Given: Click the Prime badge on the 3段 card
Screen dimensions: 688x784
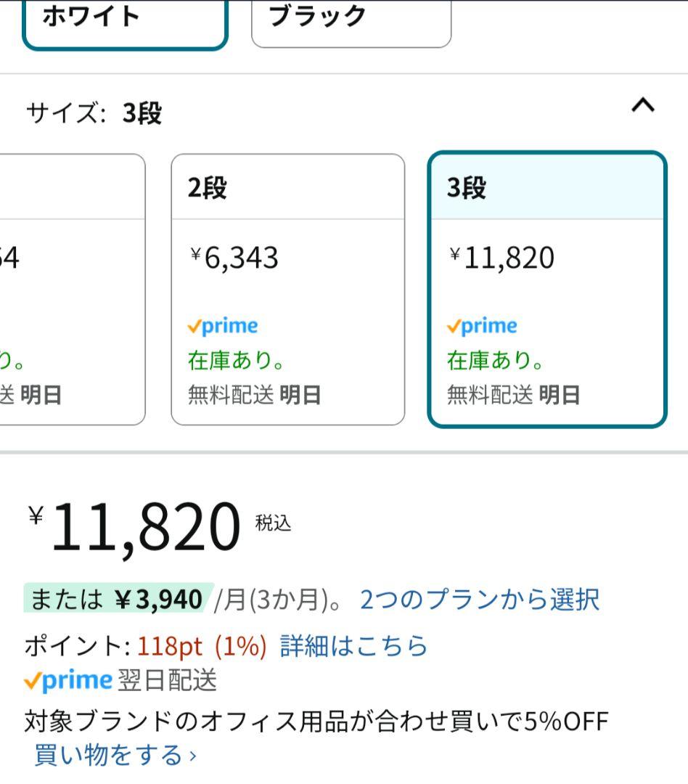Looking at the screenshot, I should [x=483, y=325].
